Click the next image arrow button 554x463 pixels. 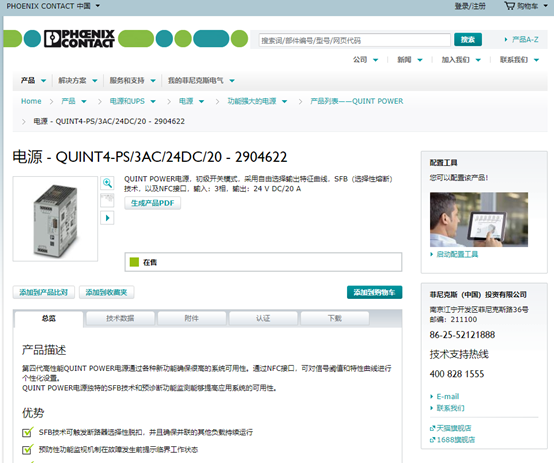tap(107, 217)
